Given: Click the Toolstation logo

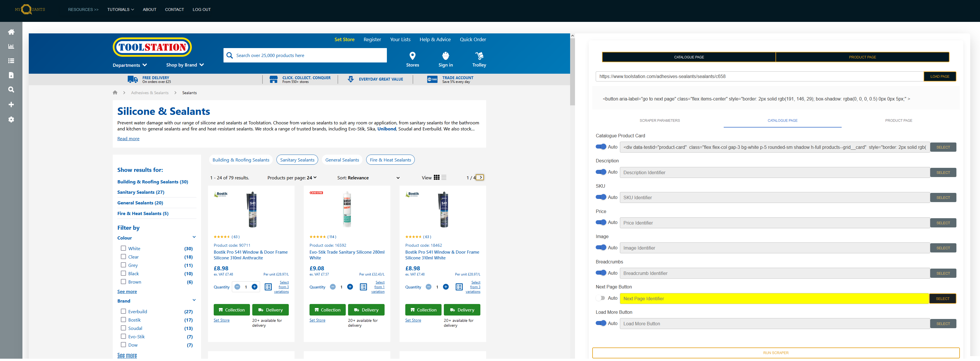Looking at the screenshot, I should coord(152,47).
